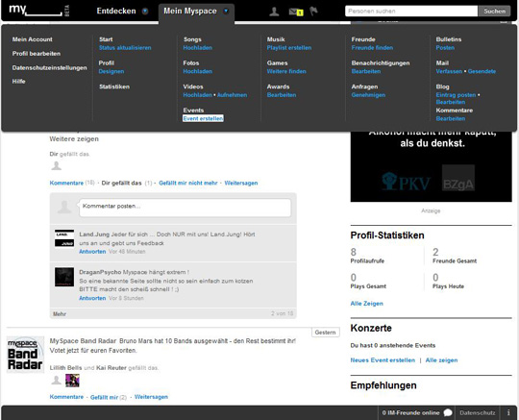Collapse the Mein Myspace dropdown arrow
Screen dimensions: 519x420
click(226, 11)
